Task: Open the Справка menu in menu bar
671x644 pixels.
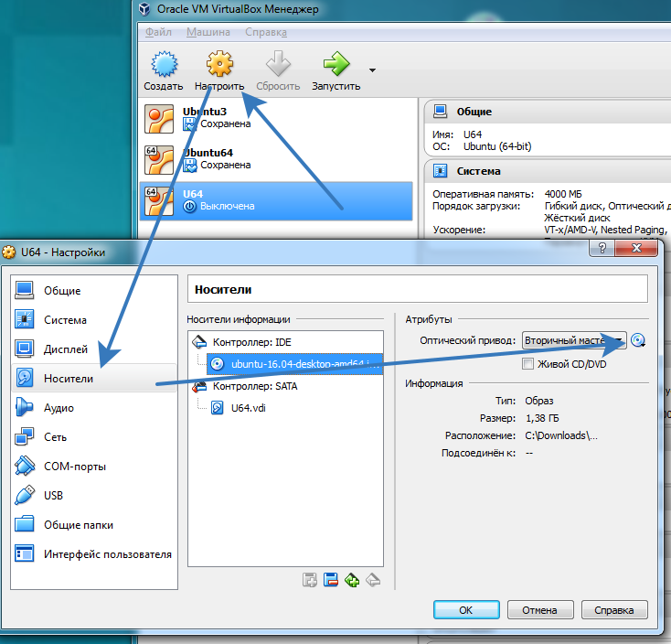Action: click(265, 32)
